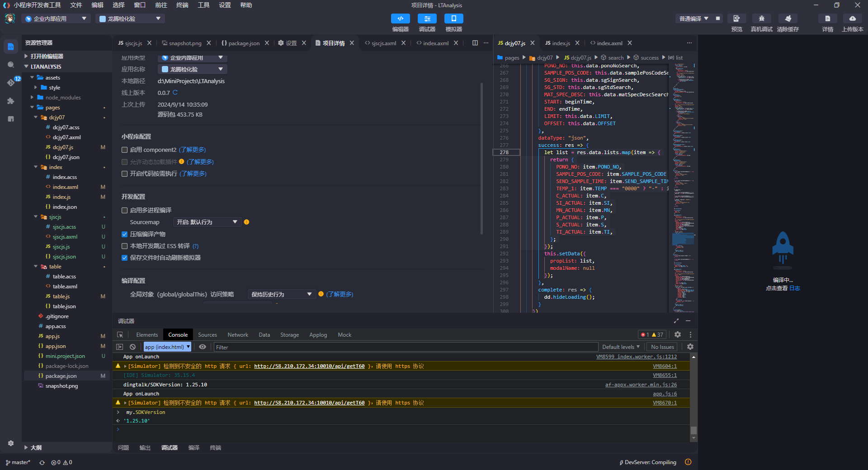The image size is (868, 470).
Task: Open the 详情 (details) toolbar icon
Action: tap(827, 19)
